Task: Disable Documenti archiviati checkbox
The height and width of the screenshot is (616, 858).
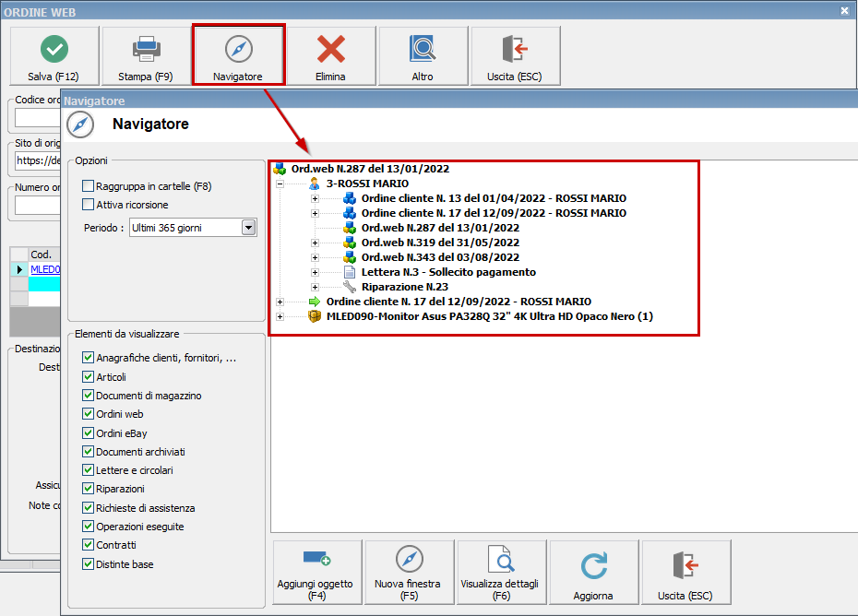Action: point(88,452)
